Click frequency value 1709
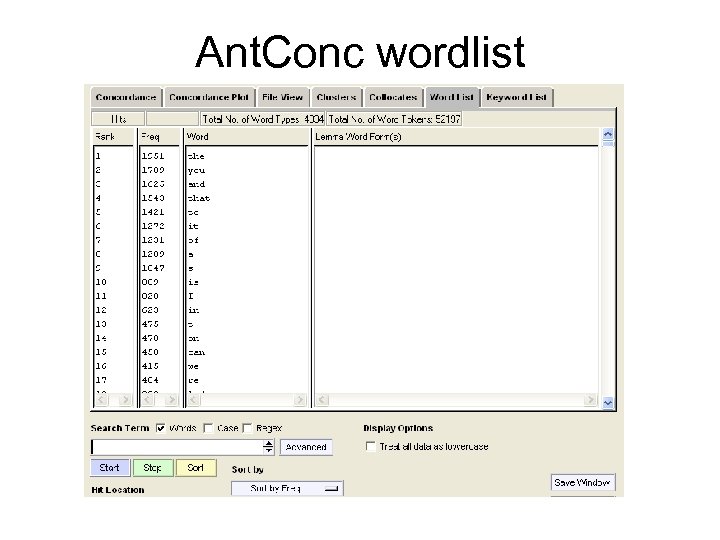The width and height of the screenshot is (720, 540). tap(153, 170)
